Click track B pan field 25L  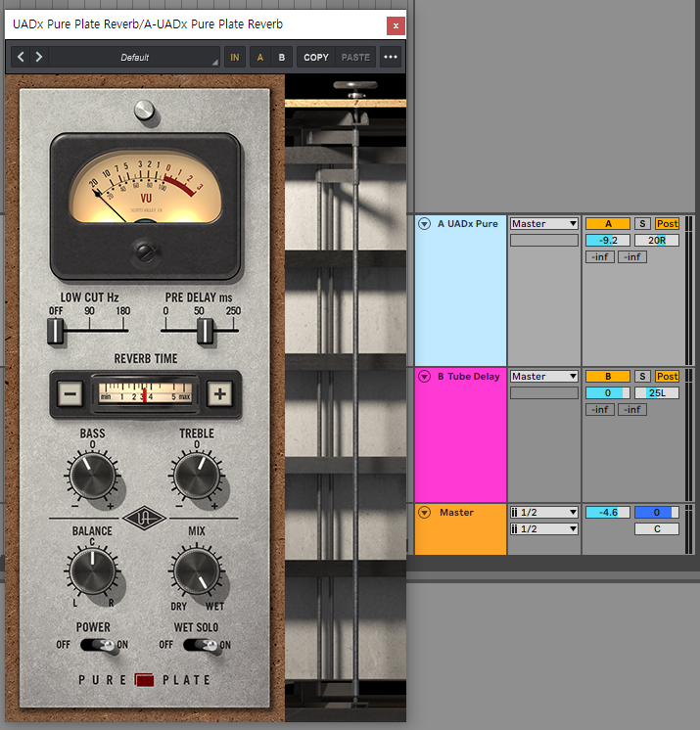(657, 393)
